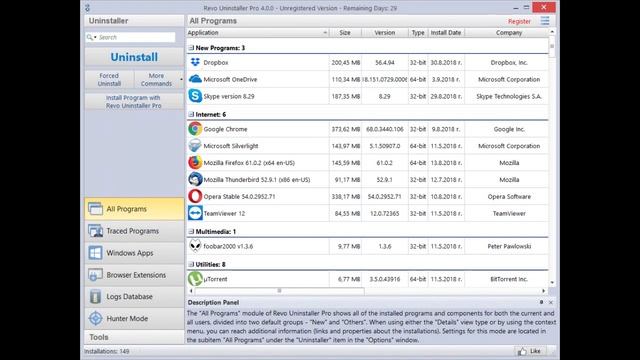Click Install Program with Revo Uninstaller Pro
This screenshot has width=640, height=360.
(134, 102)
